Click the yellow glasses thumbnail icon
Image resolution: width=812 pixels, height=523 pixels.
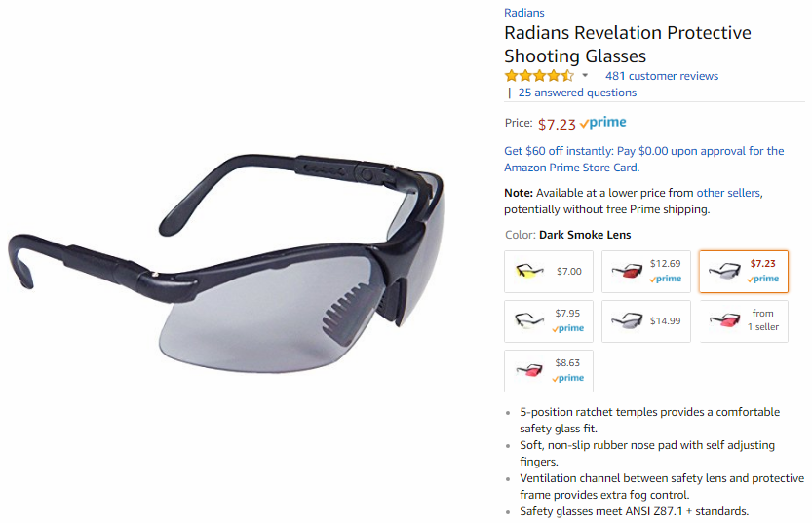tap(529, 271)
